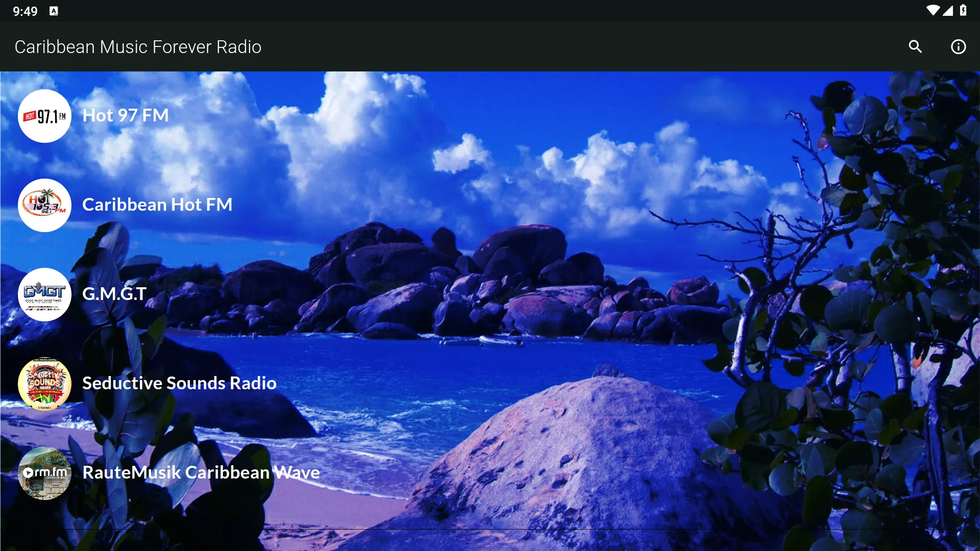
Task: Open the search icon in toolbar
Action: point(915,46)
